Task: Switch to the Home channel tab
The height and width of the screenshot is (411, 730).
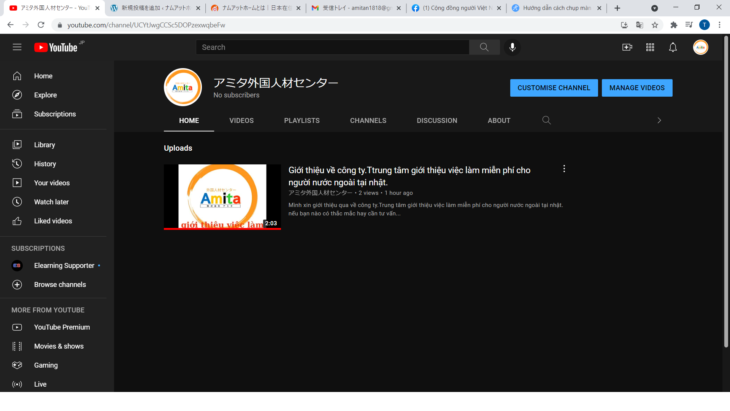Action: click(x=189, y=121)
